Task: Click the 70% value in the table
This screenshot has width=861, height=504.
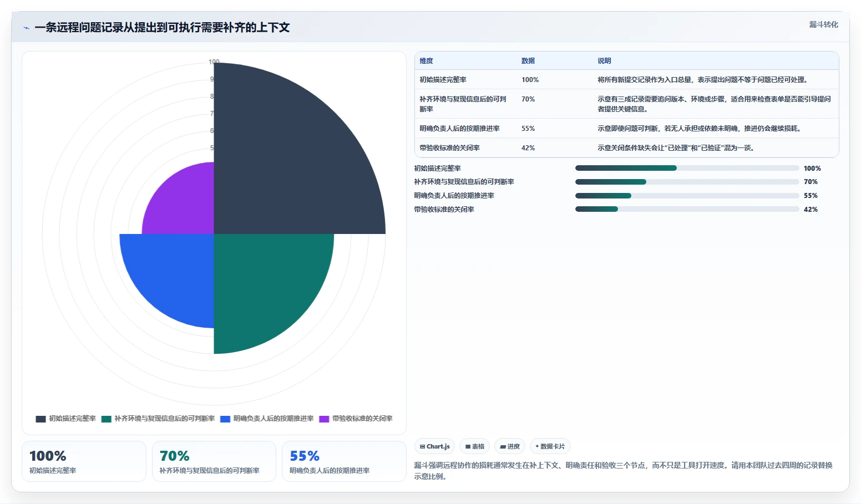Action: (x=528, y=99)
